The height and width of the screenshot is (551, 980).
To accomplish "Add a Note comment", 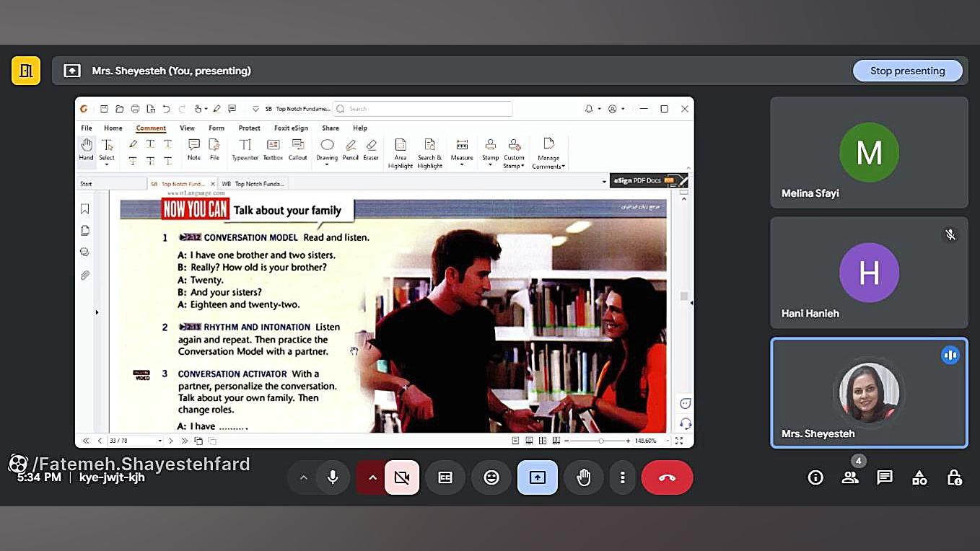I will tap(194, 149).
